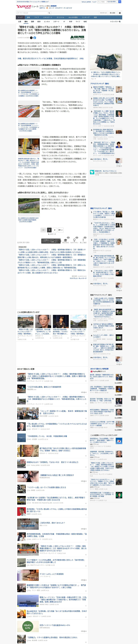Viewport: 138px width, 644px height.
Task: Play the 1:06 video thumbnail in video ranking
Action: (119, 327)
